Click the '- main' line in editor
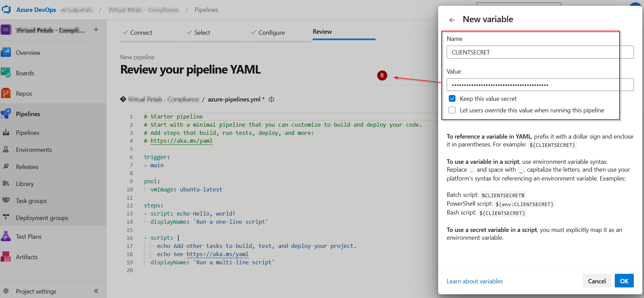Viewport: 644px width, 298px height. pyautogui.click(x=154, y=165)
